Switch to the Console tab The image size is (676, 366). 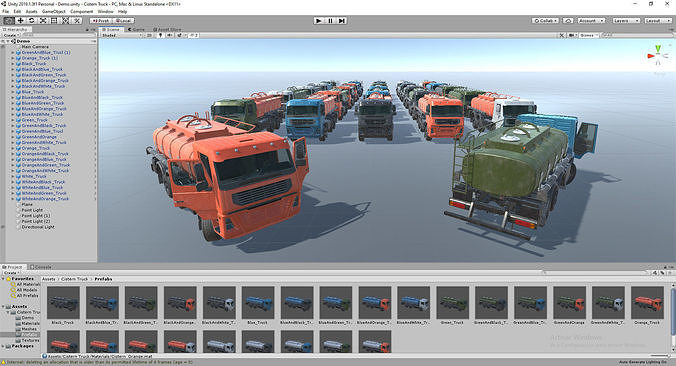40,267
